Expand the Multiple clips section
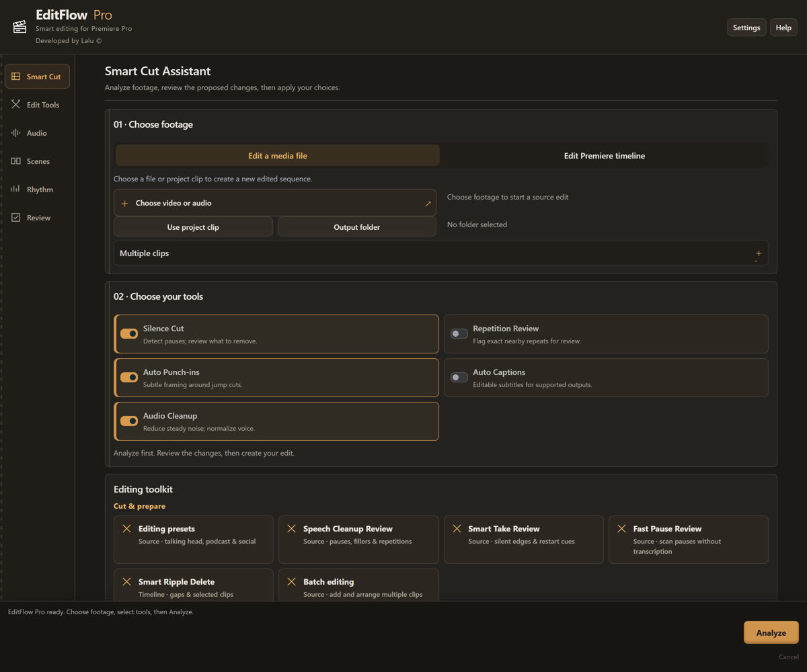 441,253
